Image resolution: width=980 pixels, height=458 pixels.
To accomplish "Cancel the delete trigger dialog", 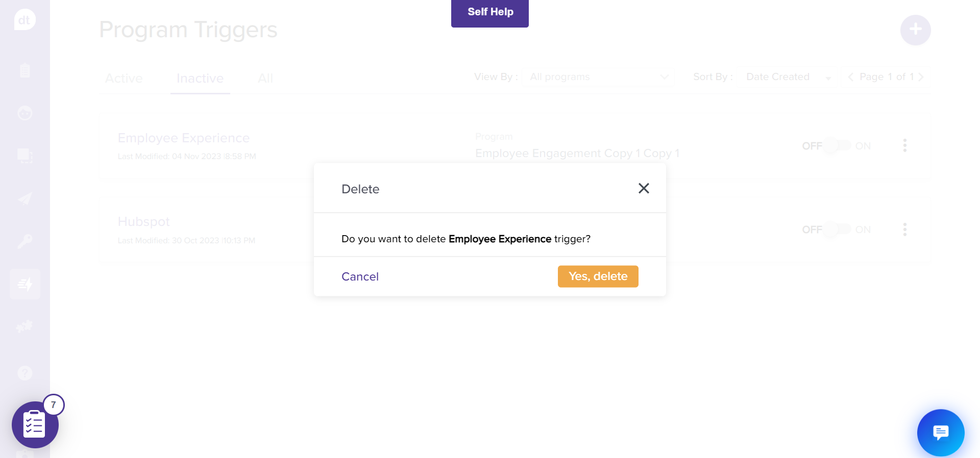I will tap(360, 276).
